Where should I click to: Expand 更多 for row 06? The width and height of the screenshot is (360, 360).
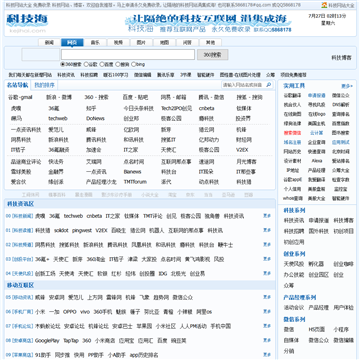point(267,312)
